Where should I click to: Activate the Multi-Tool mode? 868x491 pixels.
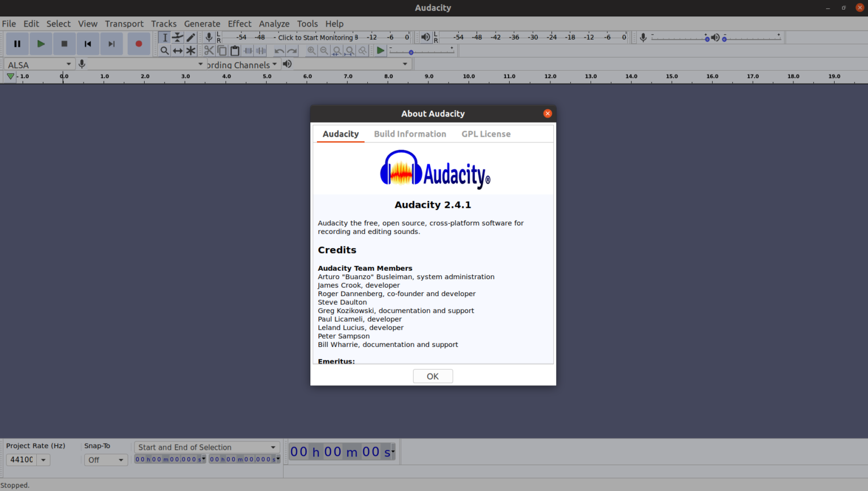pyautogui.click(x=190, y=50)
